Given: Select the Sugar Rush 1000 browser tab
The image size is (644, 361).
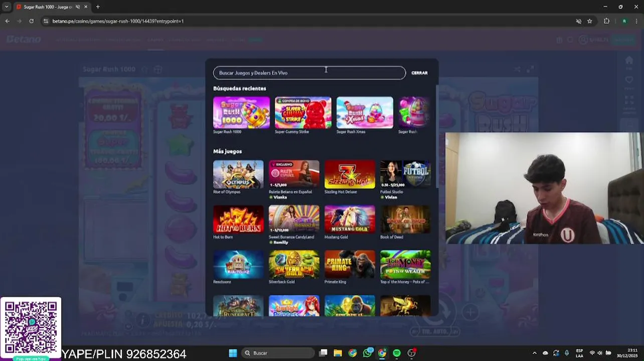Looking at the screenshot, I should pos(52,7).
